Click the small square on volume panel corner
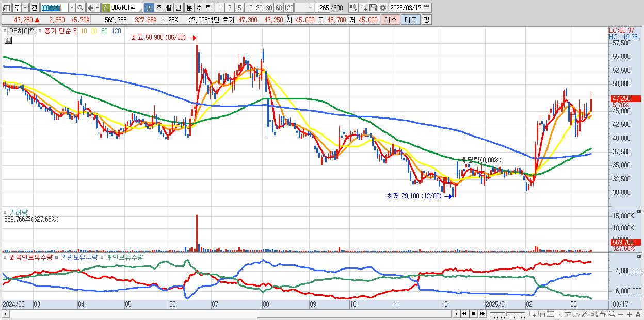 point(639,211)
